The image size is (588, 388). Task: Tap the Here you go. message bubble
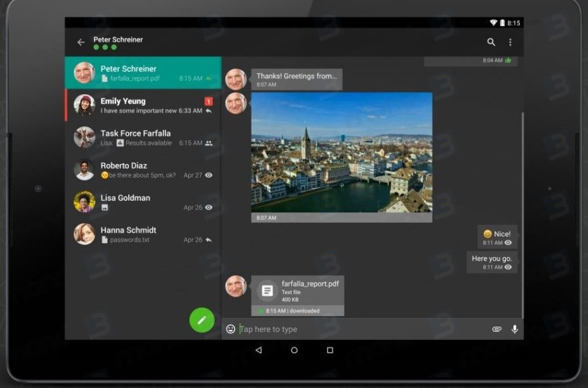coord(492,262)
